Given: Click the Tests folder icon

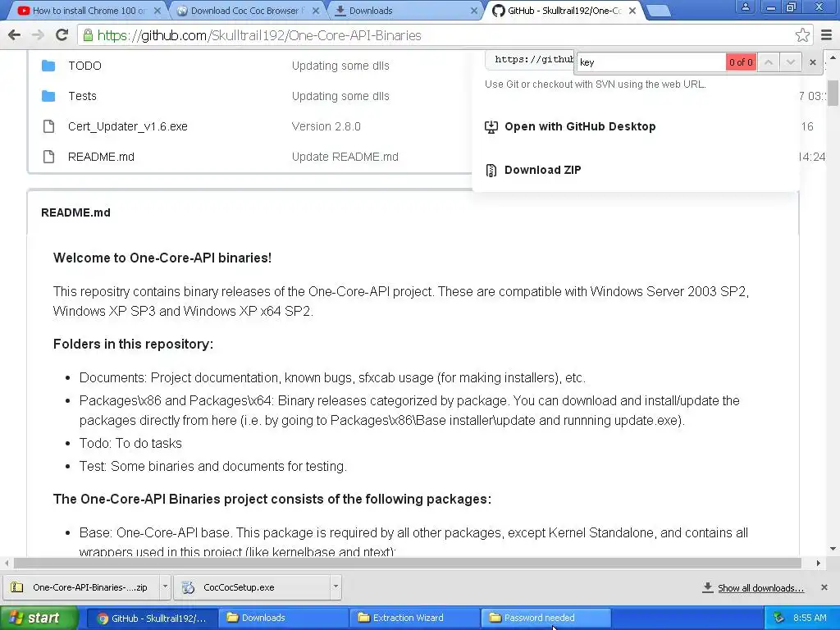Looking at the screenshot, I should click(x=48, y=96).
